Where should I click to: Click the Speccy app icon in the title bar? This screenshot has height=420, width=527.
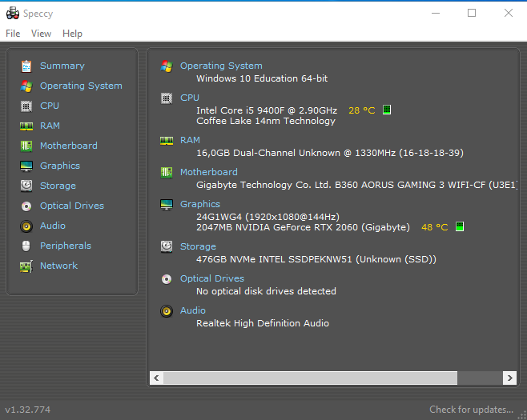pyautogui.click(x=13, y=13)
